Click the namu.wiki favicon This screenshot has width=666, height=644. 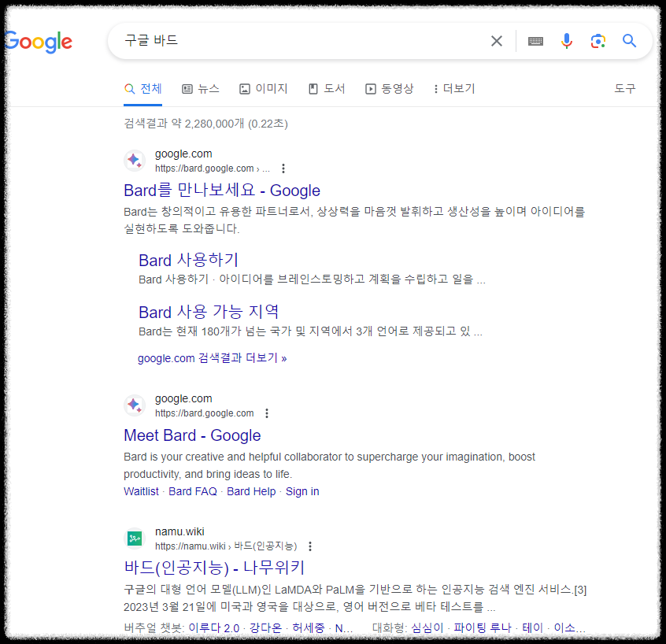pos(134,538)
